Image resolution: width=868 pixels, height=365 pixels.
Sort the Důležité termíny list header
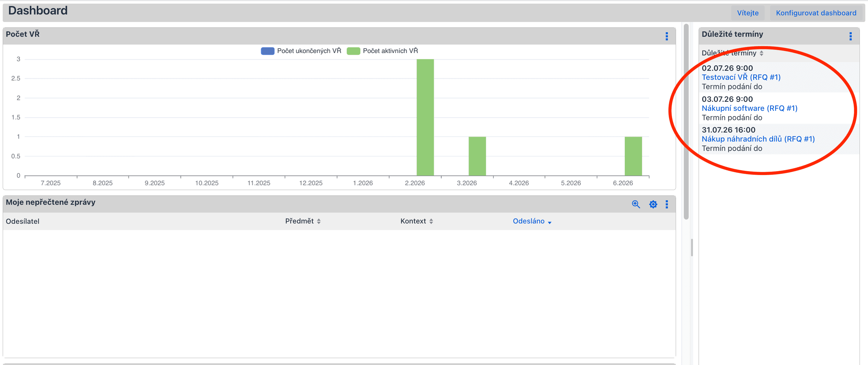click(x=732, y=53)
